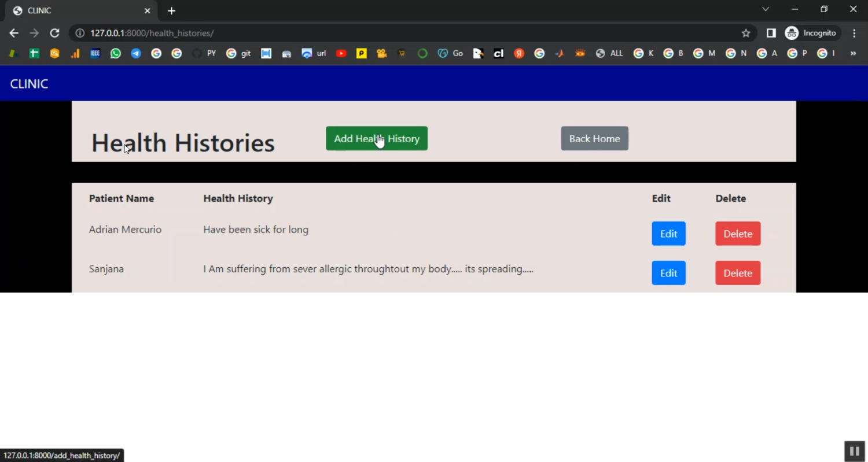Open the Google A bookmark

click(767, 53)
